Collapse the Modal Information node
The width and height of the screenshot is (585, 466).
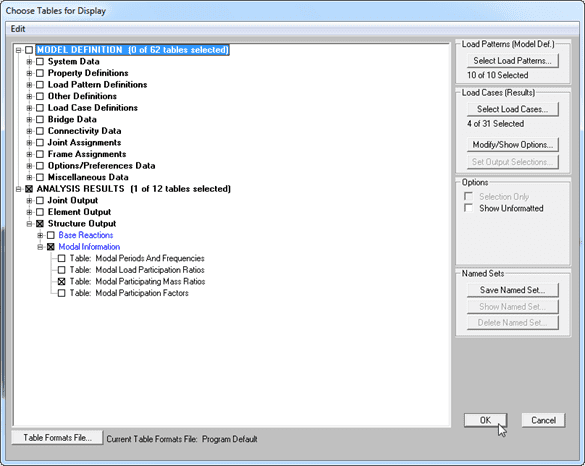[x=40, y=247]
